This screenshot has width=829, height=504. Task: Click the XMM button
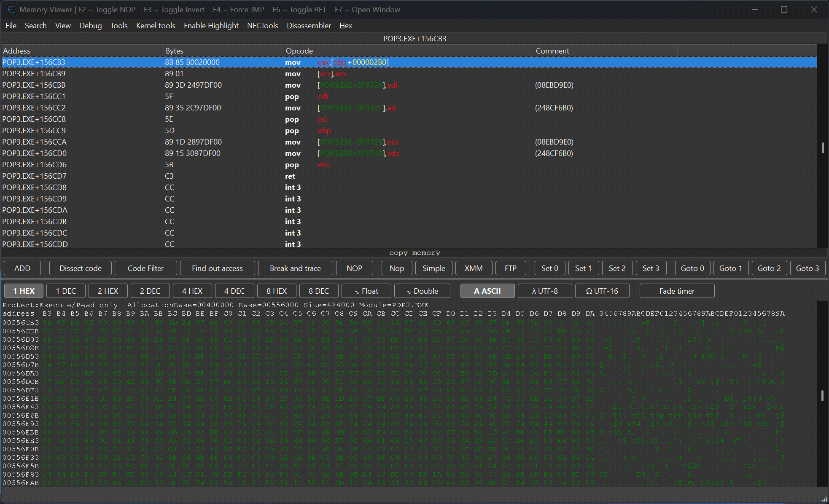click(473, 268)
